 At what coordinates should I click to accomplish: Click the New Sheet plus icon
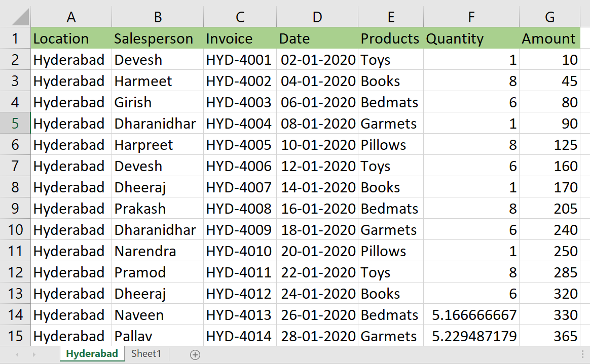[194, 354]
